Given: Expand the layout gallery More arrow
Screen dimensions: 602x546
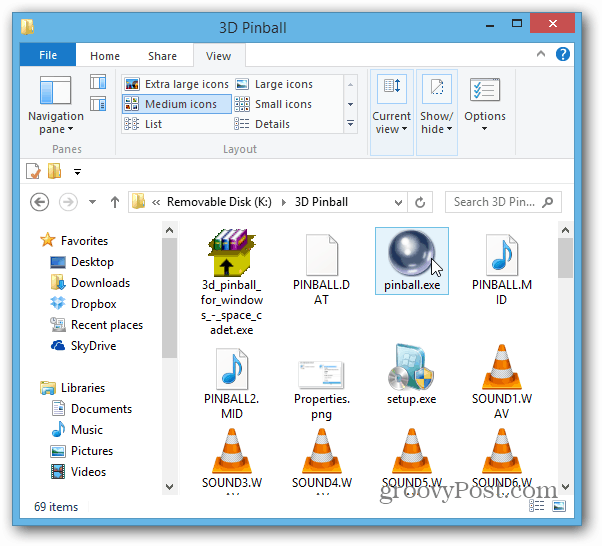Looking at the screenshot, I should 350,124.
